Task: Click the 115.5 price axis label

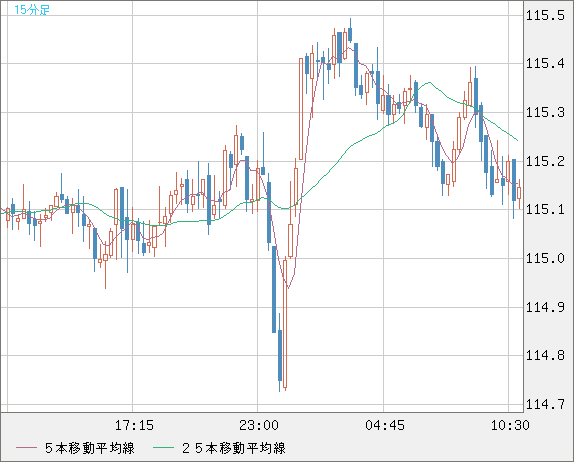Action: coord(545,16)
